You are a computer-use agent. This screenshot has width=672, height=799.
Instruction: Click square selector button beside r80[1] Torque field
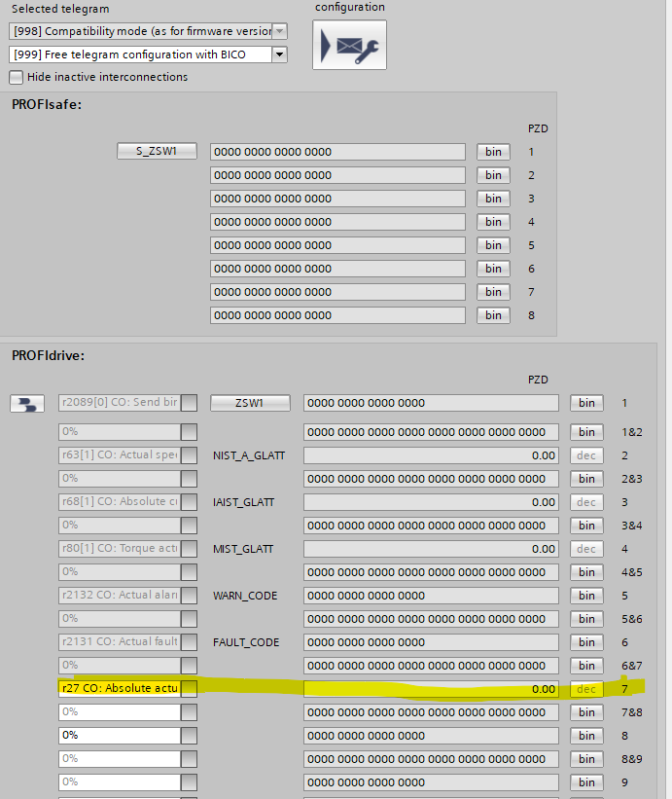[190, 549]
